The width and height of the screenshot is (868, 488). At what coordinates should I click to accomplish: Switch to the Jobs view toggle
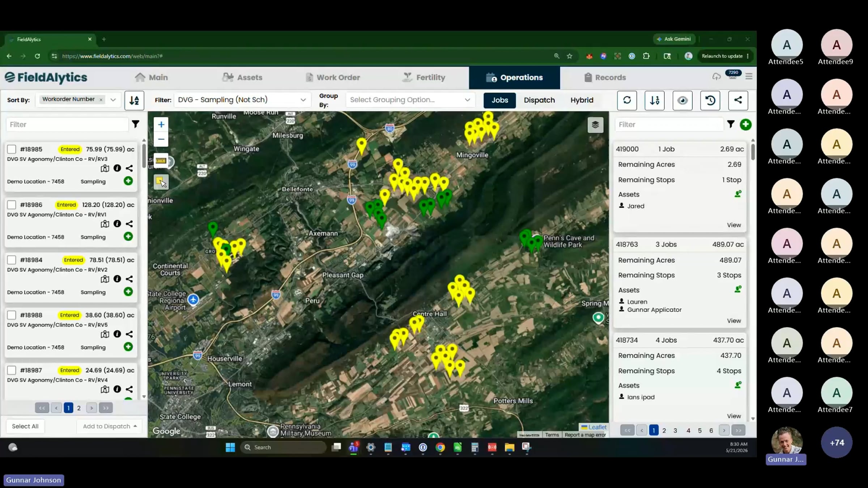[499, 100]
